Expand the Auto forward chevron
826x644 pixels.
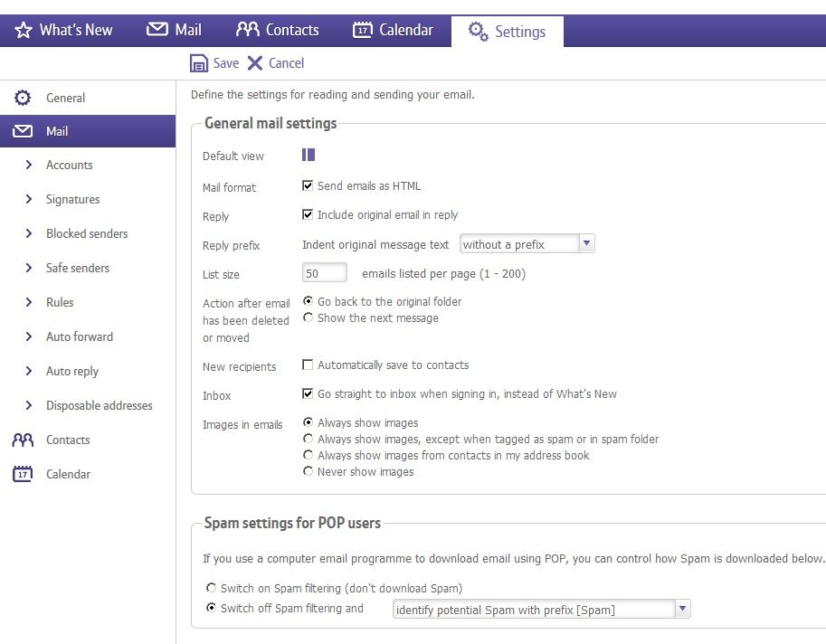coord(29,336)
